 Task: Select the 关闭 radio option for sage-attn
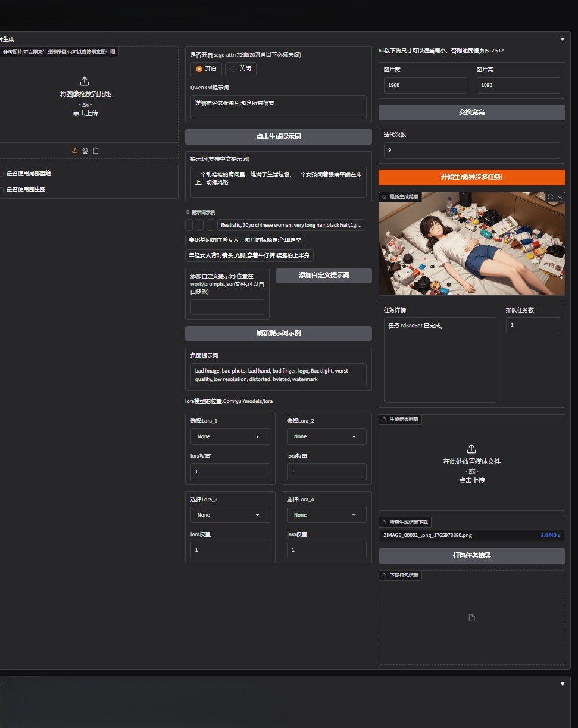240,68
